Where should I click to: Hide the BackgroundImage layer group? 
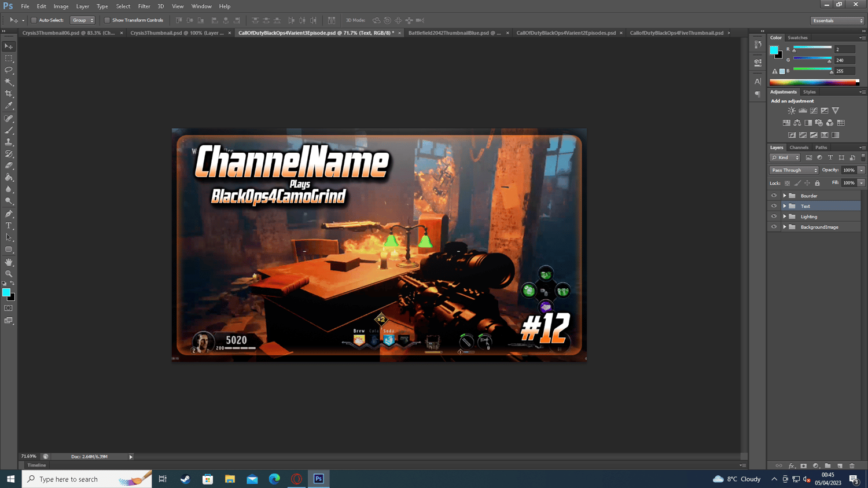[774, 227]
